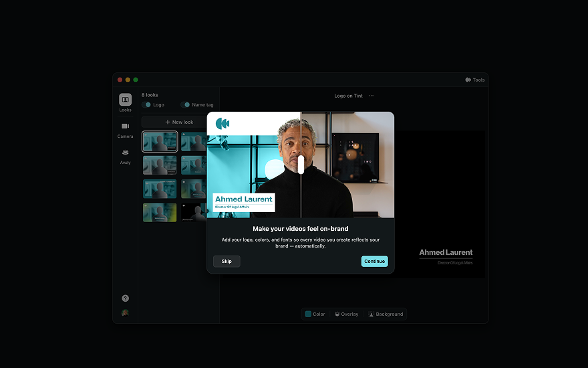This screenshot has width=588, height=368.
Task: Click the before/after comparison slider handle
Action: (x=301, y=165)
